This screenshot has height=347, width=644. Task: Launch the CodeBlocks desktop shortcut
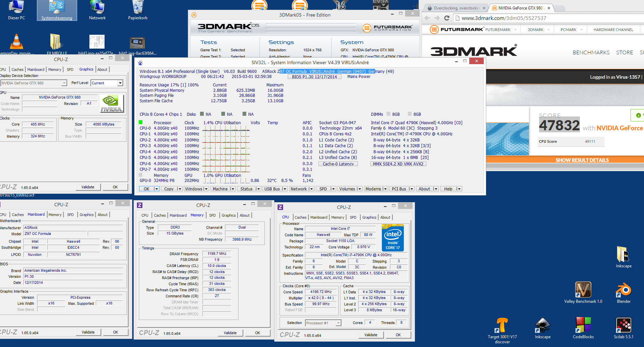583,328
